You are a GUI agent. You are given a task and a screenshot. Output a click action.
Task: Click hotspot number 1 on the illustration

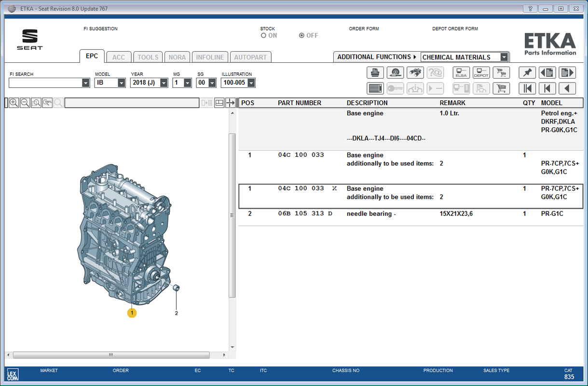point(132,313)
